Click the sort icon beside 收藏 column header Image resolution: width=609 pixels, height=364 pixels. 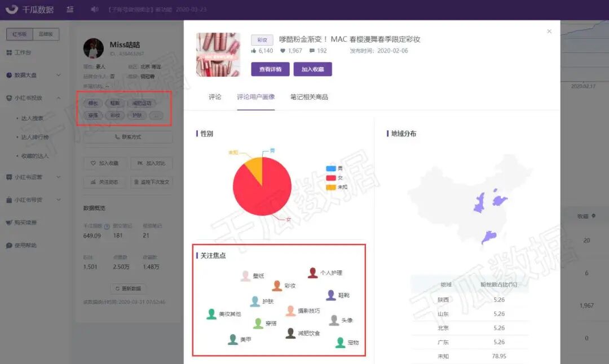click(x=593, y=216)
